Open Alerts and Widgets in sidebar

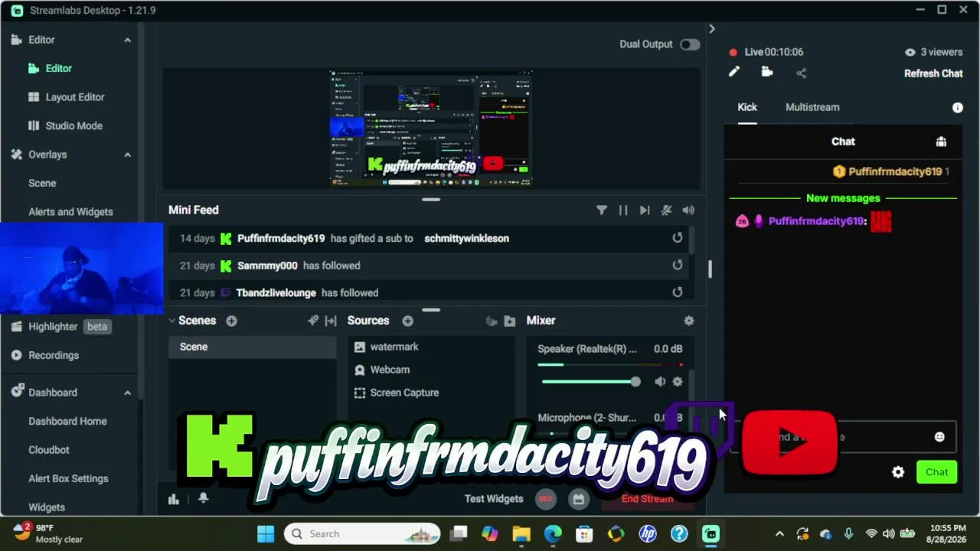click(70, 212)
